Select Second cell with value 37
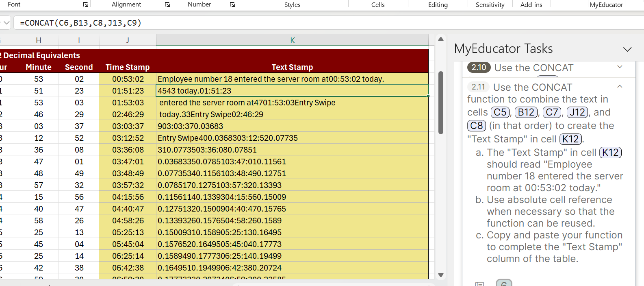 point(79,126)
